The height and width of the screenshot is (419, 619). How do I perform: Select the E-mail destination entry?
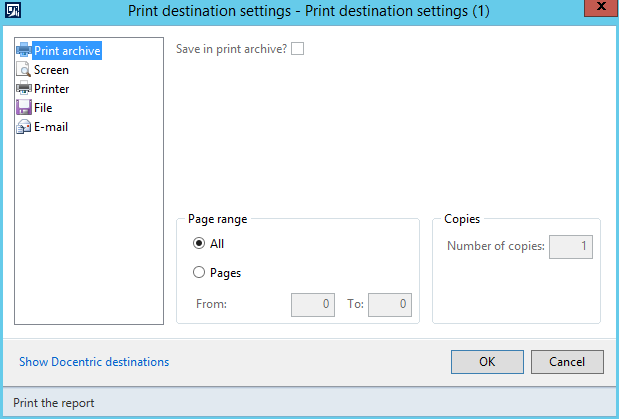51,127
